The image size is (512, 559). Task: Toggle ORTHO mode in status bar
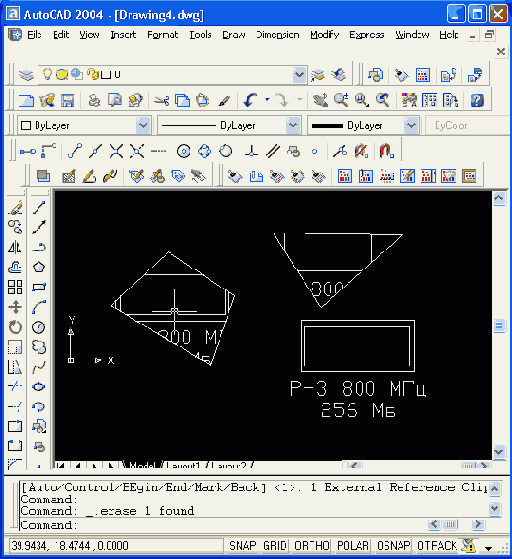coord(312,546)
